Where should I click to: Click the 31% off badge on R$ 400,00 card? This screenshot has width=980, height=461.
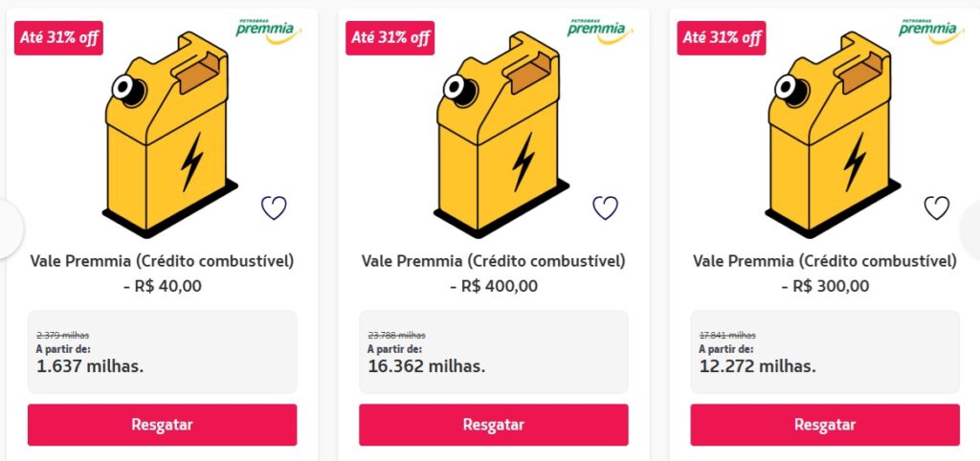tap(390, 38)
